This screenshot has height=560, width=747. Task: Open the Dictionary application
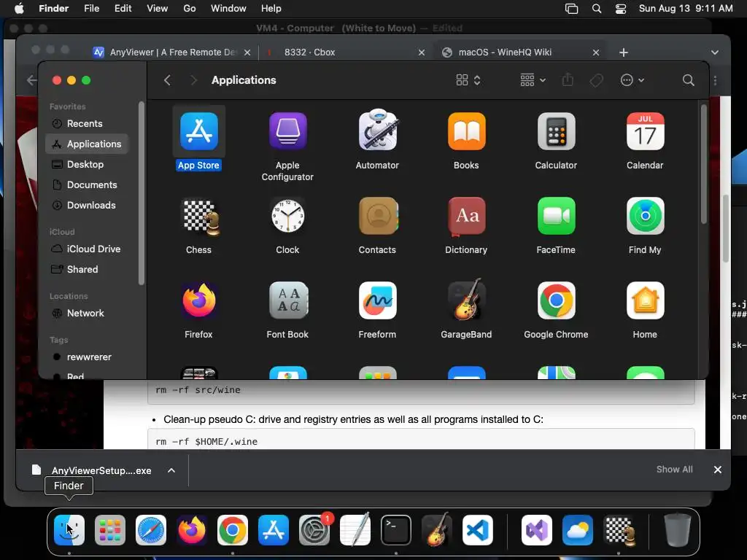(466, 216)
